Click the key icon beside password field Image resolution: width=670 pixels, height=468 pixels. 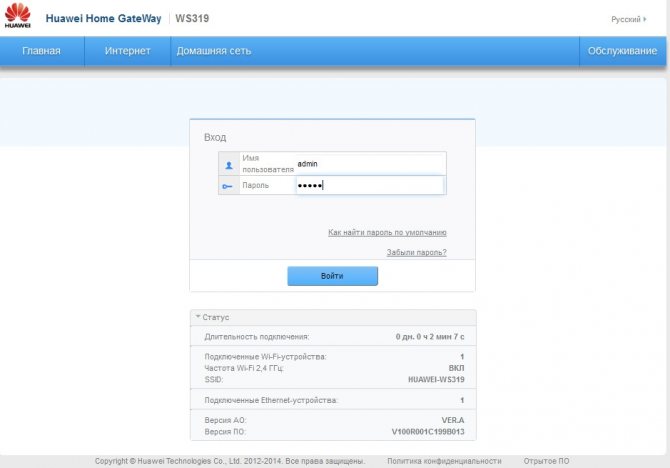227,186
